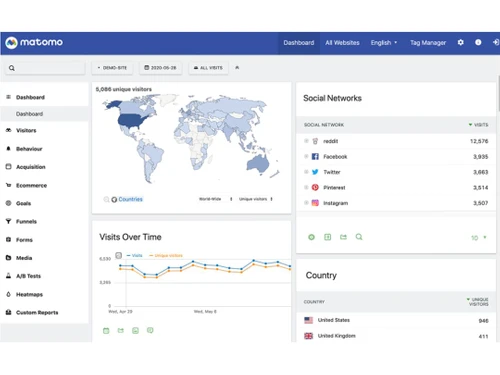The image size is (500, 375).
Task: Expand the Twitter row
Action: pyautogui.click(x=306, y=172)
